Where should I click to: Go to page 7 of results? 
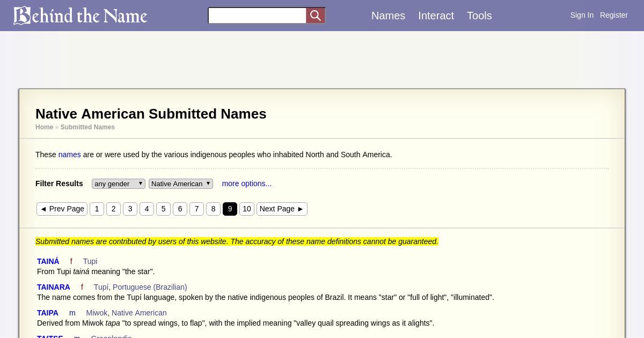[196, 209]
